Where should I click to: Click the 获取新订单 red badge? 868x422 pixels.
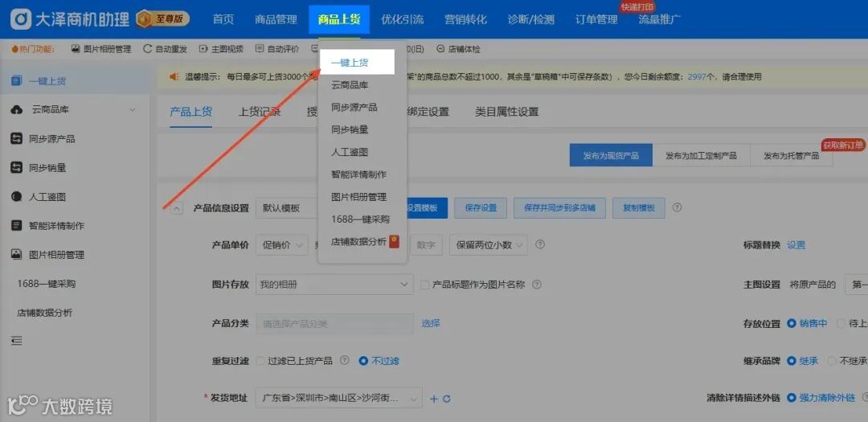point(843,145)
